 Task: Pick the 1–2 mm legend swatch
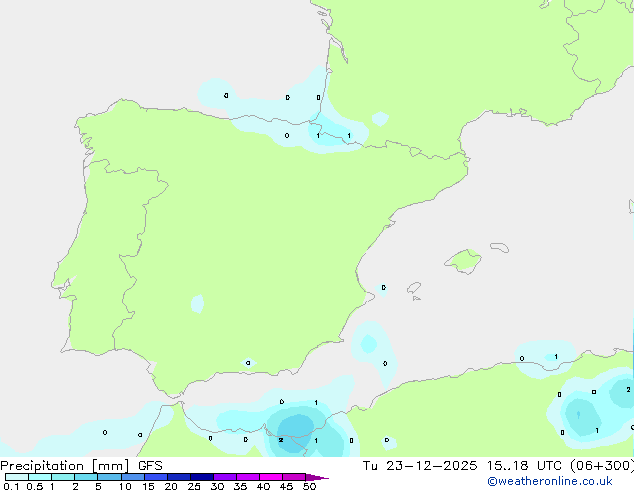(x=63, y=477)
